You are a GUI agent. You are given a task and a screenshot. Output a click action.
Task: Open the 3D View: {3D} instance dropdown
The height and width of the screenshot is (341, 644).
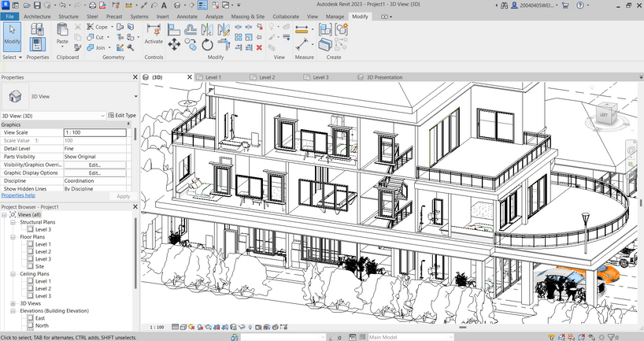pyautogui.click(x=102, y=116)
